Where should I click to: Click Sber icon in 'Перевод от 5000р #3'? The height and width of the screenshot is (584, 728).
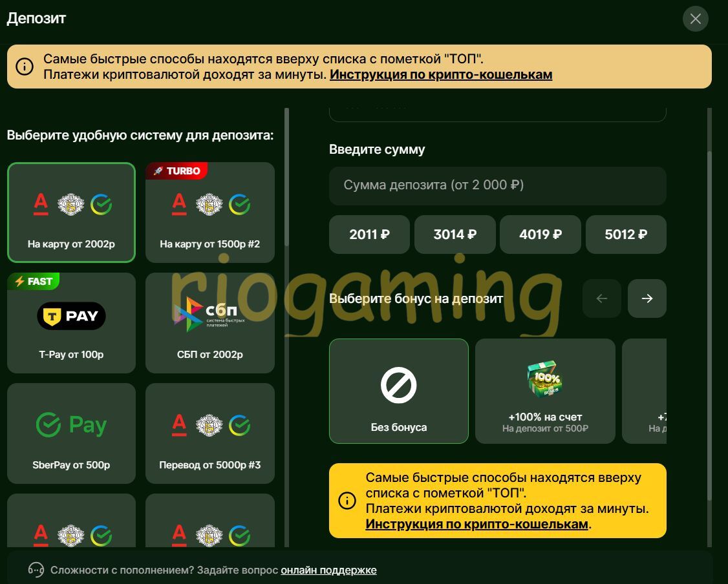pyautogui.click(x=240, y=425)
